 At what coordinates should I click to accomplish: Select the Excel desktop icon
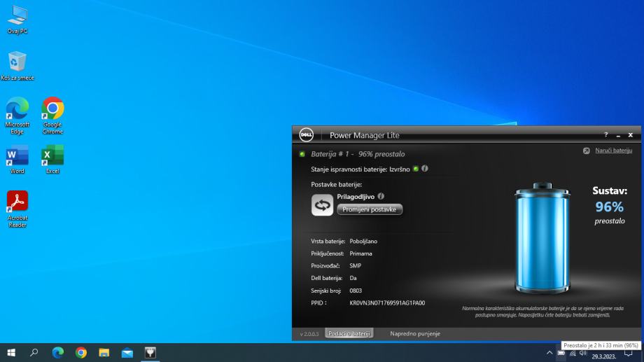(x=52, y=159)
